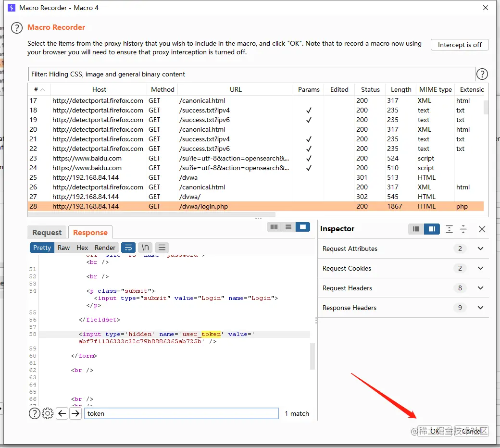Sort by Length column header
The height and width of the screenshot is (448, 500).
[401, 89]
